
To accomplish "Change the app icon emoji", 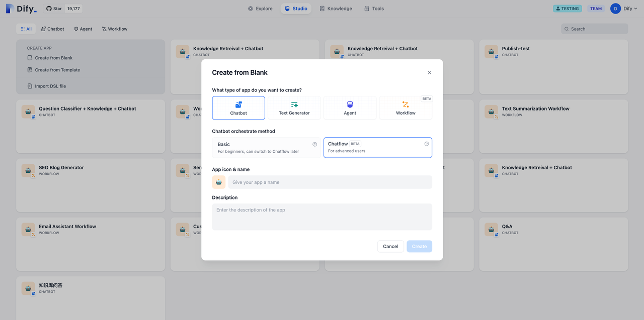I will [219, 182].
